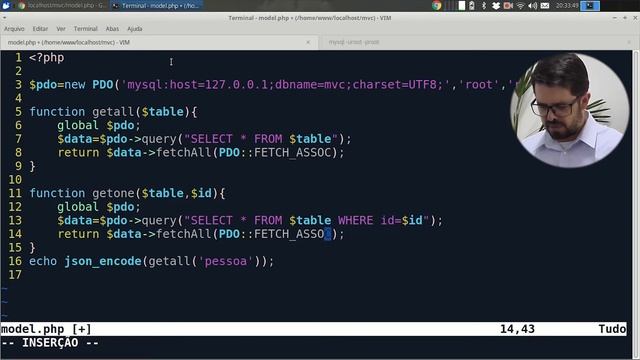Click '-- INSERÇÃO --' mode indicator
Image resolution: width=640 pixels, height=360 pixels.
coord(50,343)
